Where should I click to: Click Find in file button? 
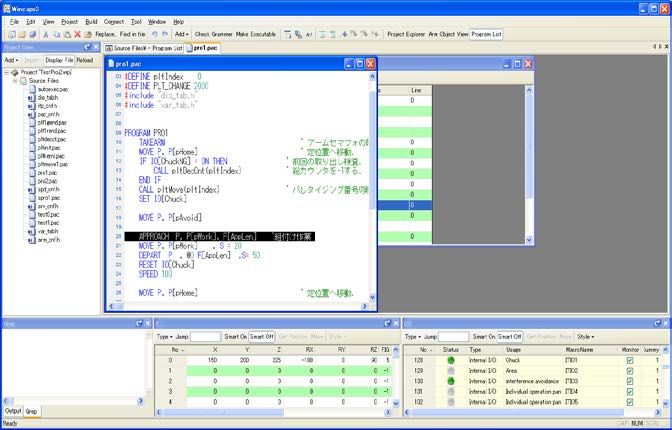[x=132, y=34]
